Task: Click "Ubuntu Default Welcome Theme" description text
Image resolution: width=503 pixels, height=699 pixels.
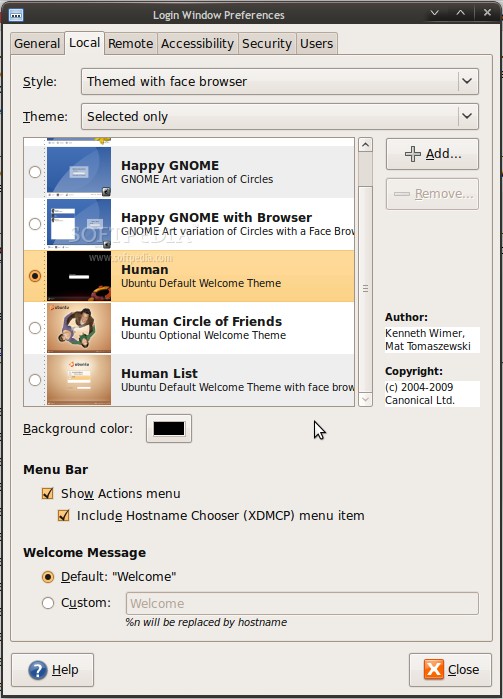Action: tap(201, 284)
